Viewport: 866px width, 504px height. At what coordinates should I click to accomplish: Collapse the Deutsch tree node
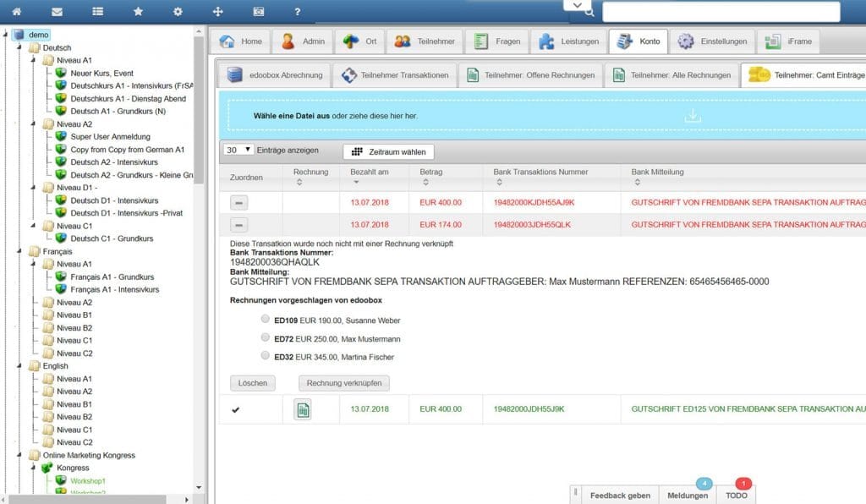[x=19, y=47]
